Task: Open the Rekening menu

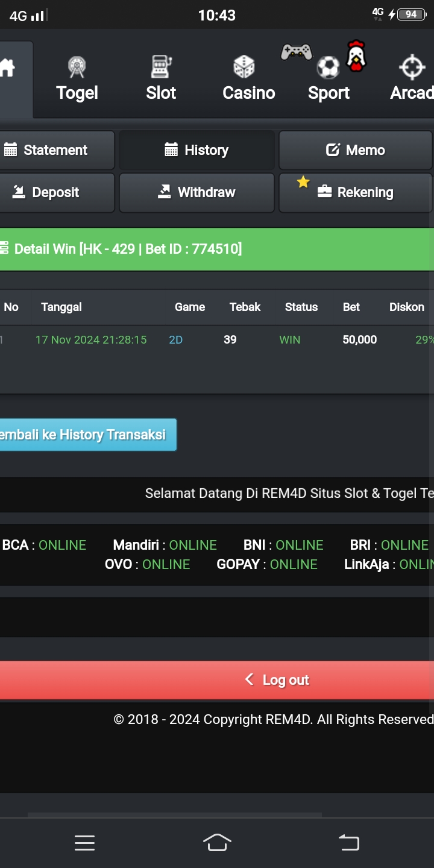Action: click(355, 192)
